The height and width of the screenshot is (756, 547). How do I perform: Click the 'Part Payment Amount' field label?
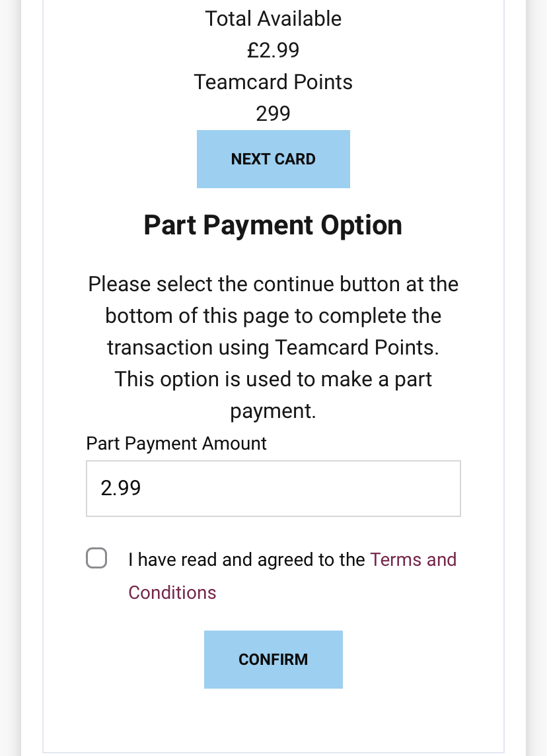[176, 443]
